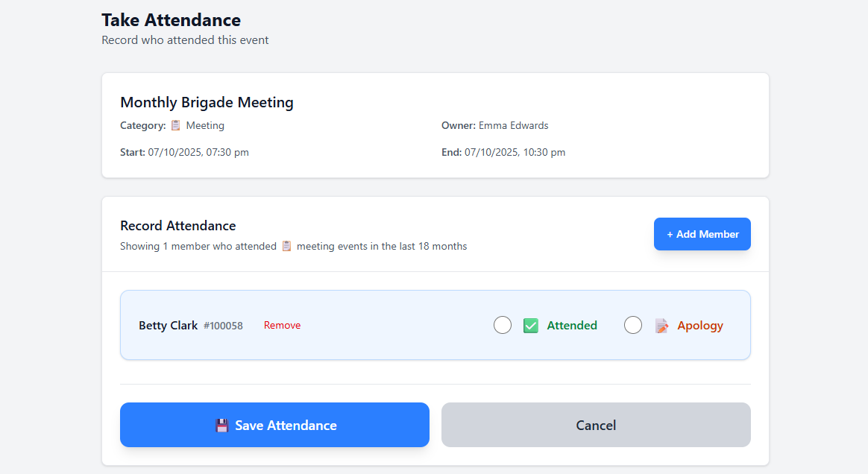Click owner name Emma Edwards

[514, 125]
